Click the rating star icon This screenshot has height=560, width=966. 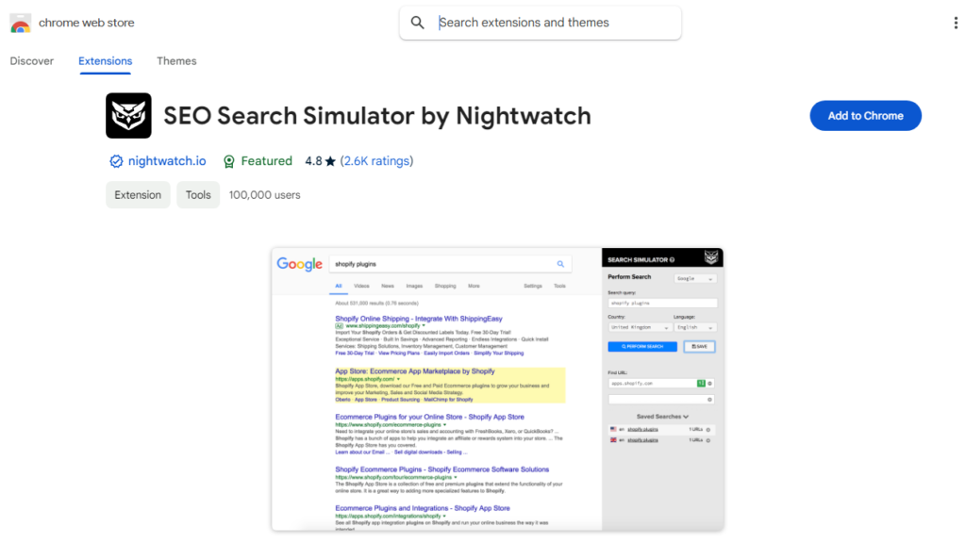coord(330,161)
